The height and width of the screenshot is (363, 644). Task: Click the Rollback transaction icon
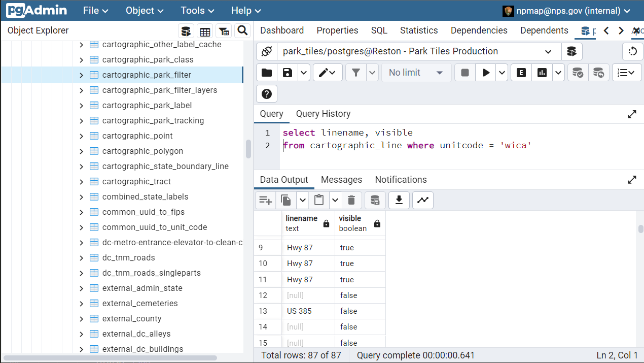coord(599,73)
